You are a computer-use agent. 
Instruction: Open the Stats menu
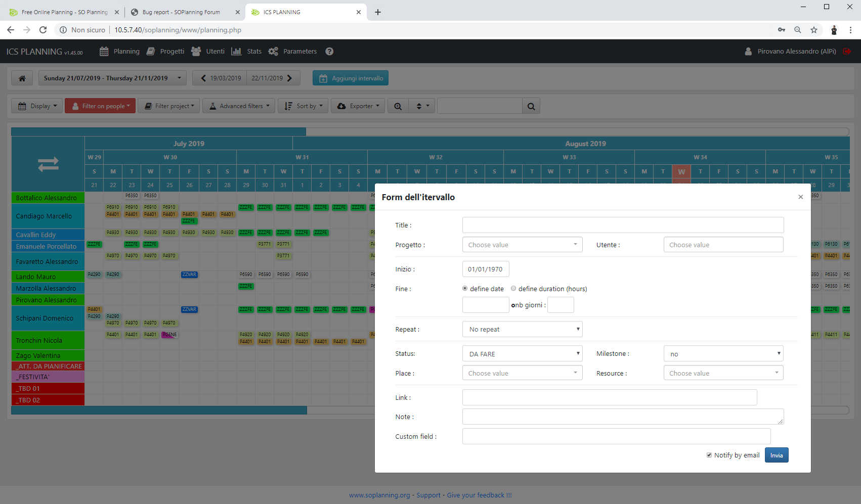(247, 52)
